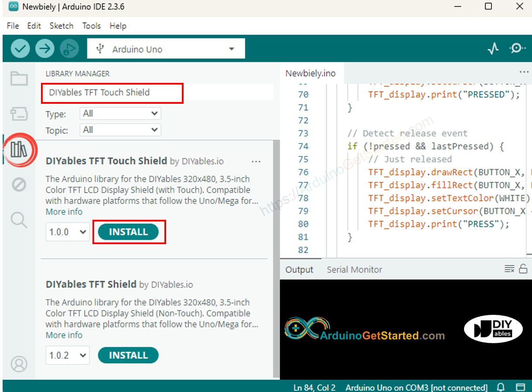The image size is (532, 392).
Task: Click the Verify checkmark button
Action: click(x=20, y=49)
